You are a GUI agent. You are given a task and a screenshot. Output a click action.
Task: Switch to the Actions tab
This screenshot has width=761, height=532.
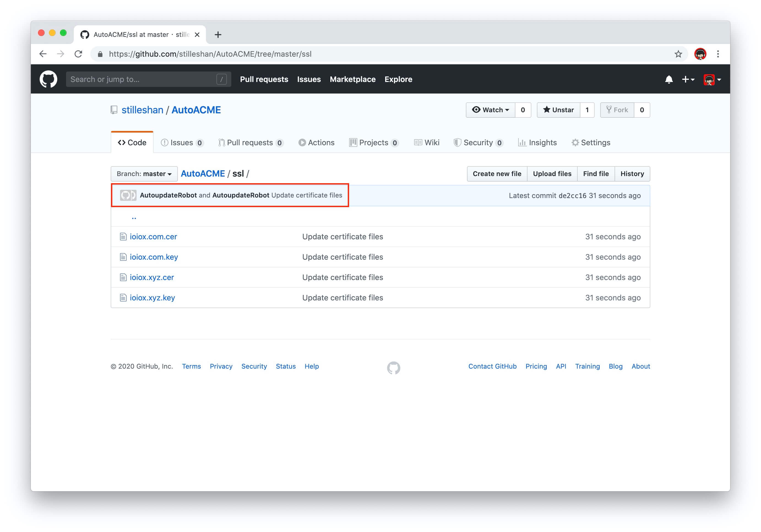[317, 142]
